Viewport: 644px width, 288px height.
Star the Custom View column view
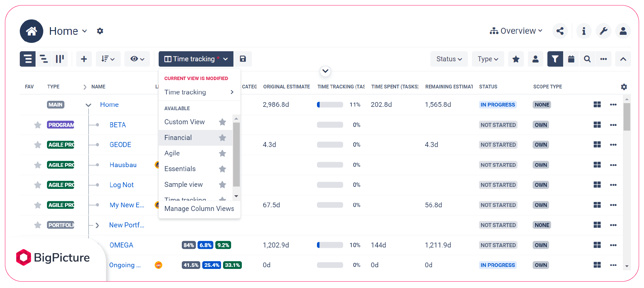(x=222, y=122)
